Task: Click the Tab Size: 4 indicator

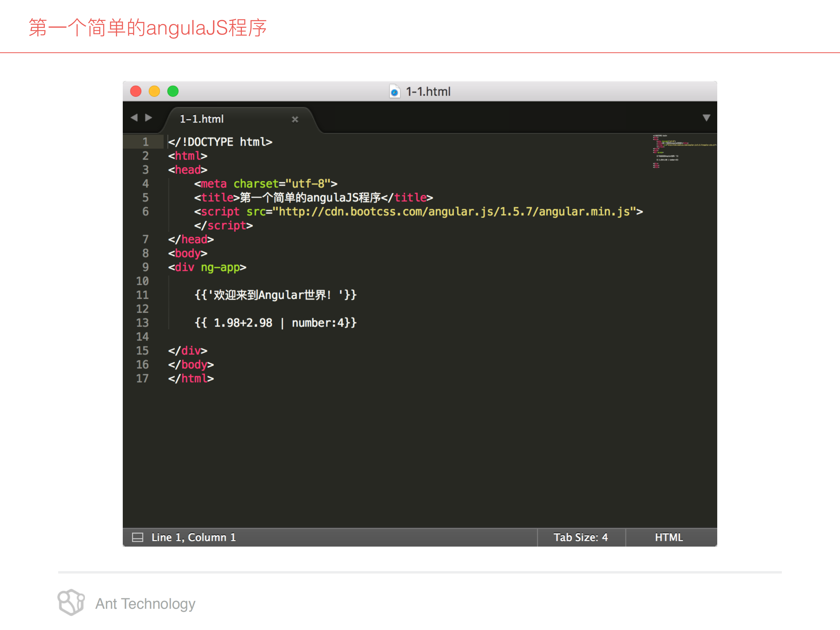Action: tap(581, 537)
